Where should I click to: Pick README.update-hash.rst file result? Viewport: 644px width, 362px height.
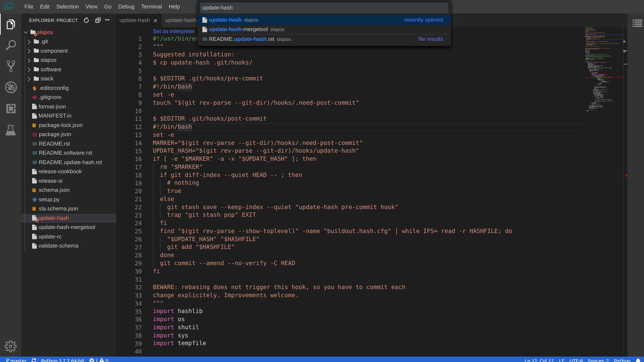pyautogui.click(x=324, y=39)
